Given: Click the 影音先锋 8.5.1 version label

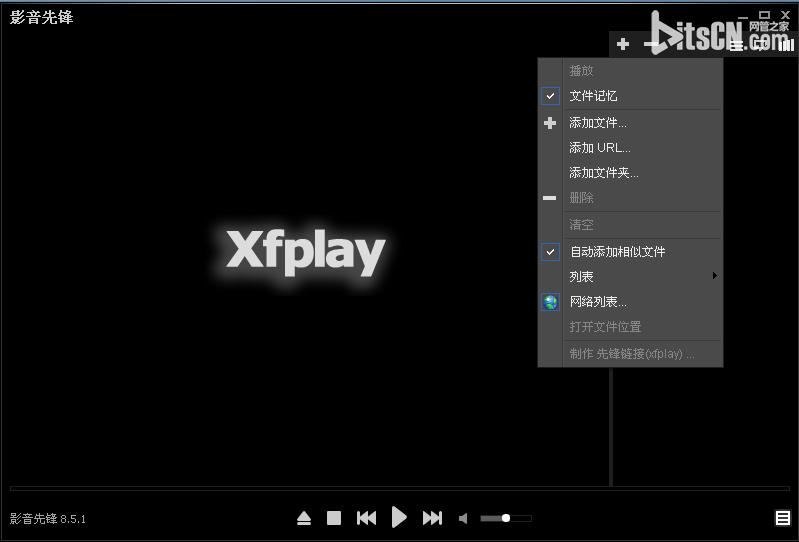Looking at the screenshot, I should [48, 519].
